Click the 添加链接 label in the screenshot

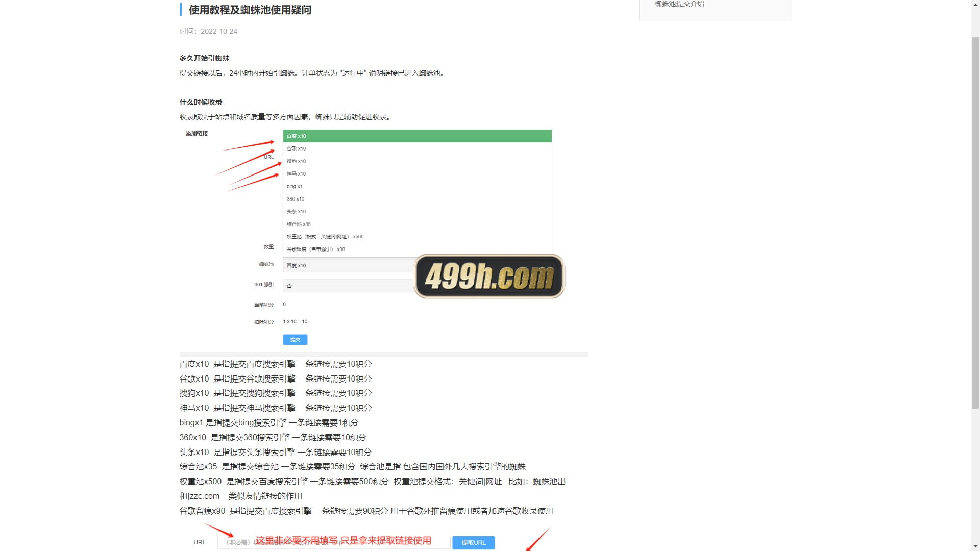[197, 133]
